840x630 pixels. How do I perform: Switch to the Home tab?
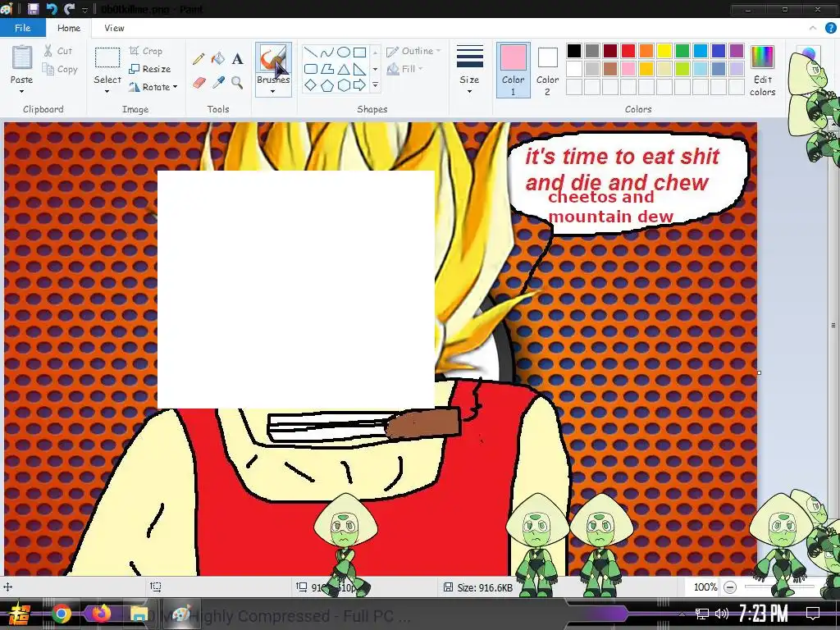coord(69,28)
